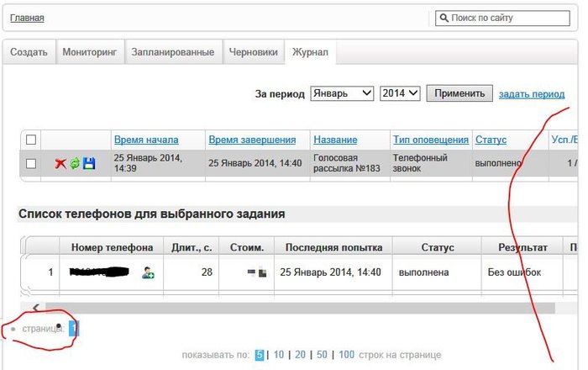Switch to the Создать tab

point(29,52)
